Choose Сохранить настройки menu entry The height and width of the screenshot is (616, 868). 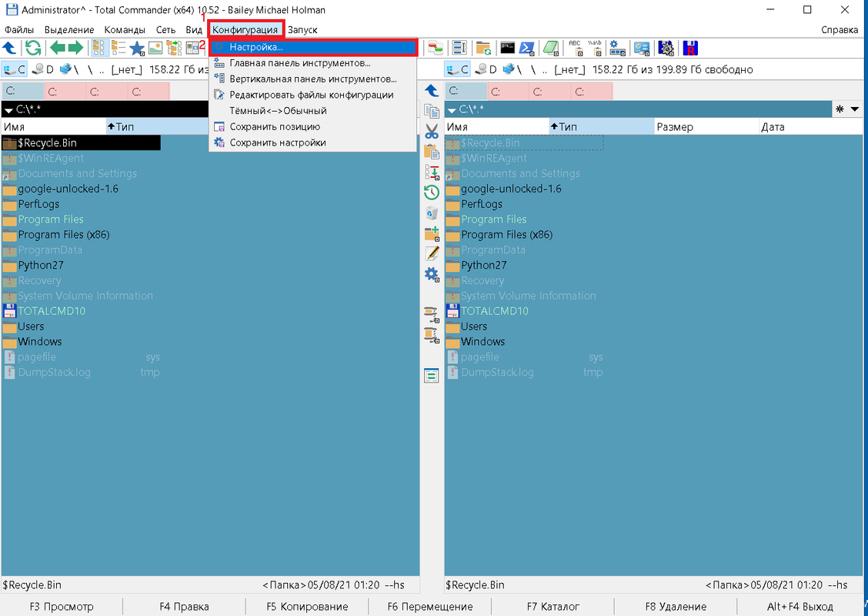tap(312, 143)
